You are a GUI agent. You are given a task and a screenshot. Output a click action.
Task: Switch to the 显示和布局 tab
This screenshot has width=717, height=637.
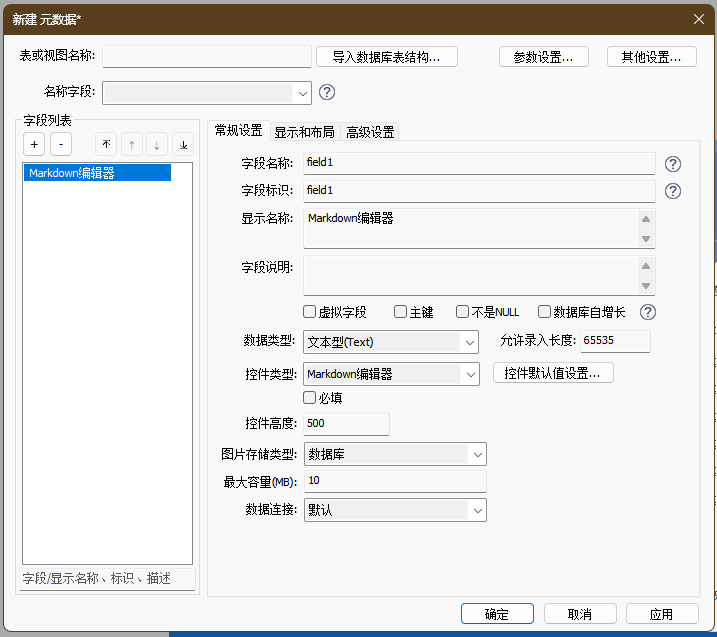coord(304,132)
